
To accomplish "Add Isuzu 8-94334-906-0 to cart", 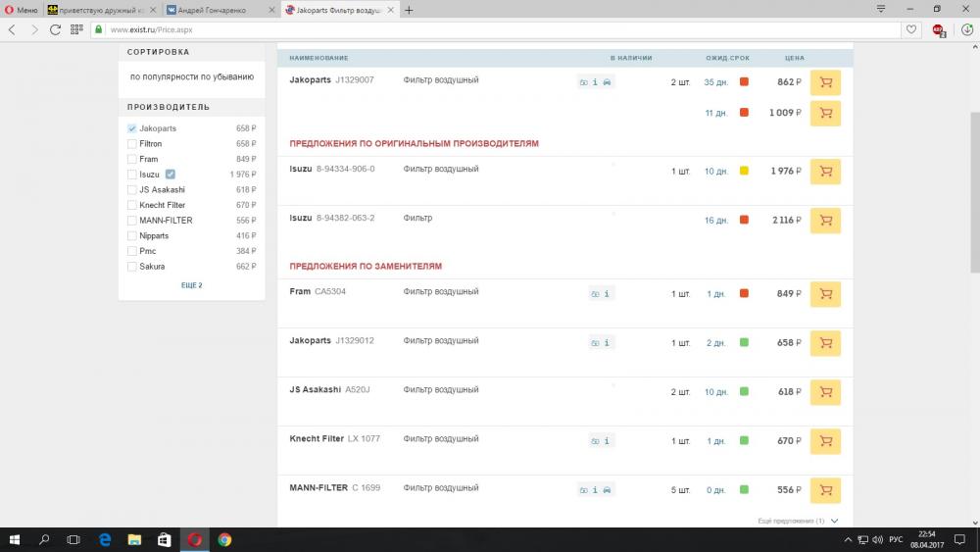I will (825, 172).
